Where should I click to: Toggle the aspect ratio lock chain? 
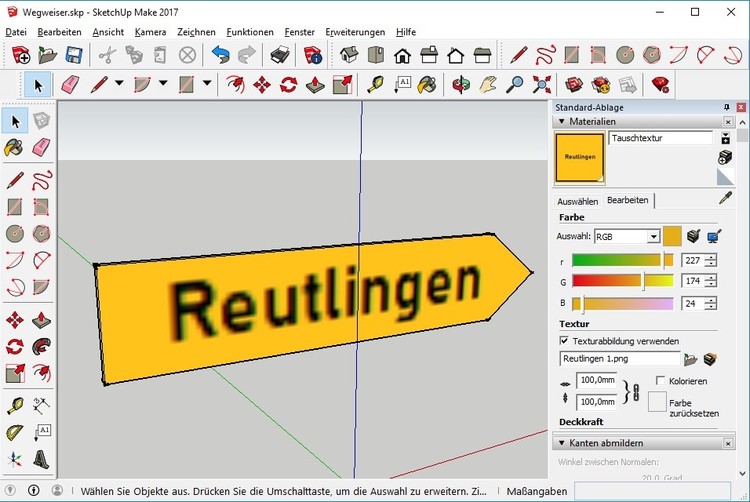click(x=636, y=392)
